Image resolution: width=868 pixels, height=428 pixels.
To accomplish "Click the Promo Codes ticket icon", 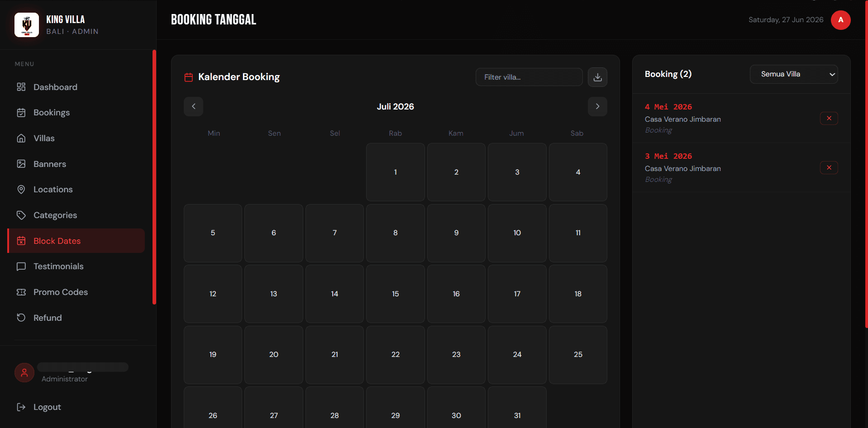I will (21, 292).
